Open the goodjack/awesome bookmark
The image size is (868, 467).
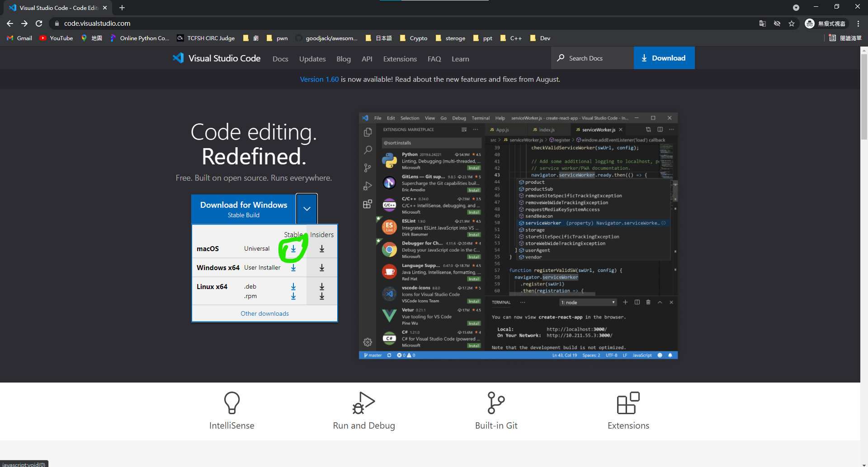click(326, 38)
